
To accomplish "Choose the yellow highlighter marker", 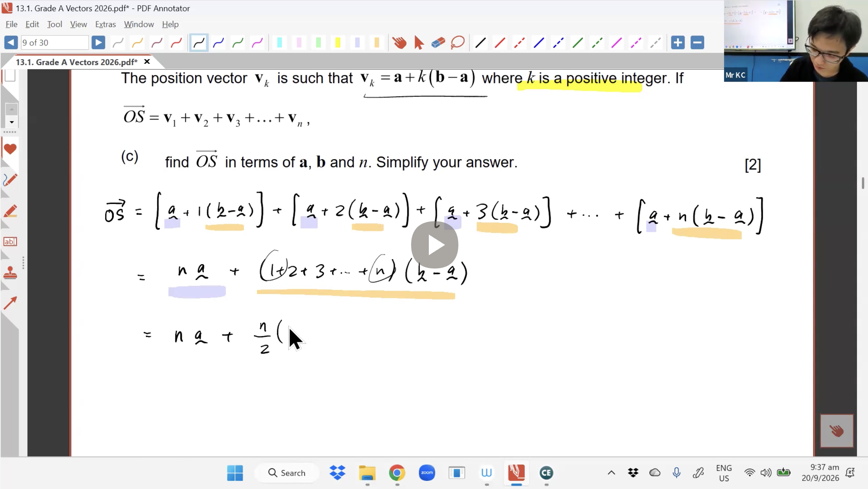I will [338, 43].
